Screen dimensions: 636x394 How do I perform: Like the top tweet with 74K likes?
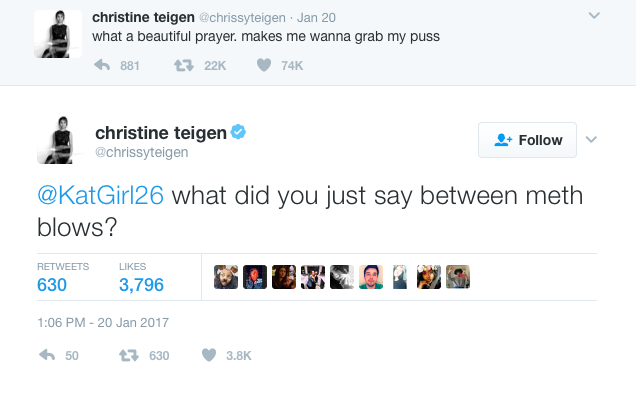pyautogui.click(x=264, y=65)
